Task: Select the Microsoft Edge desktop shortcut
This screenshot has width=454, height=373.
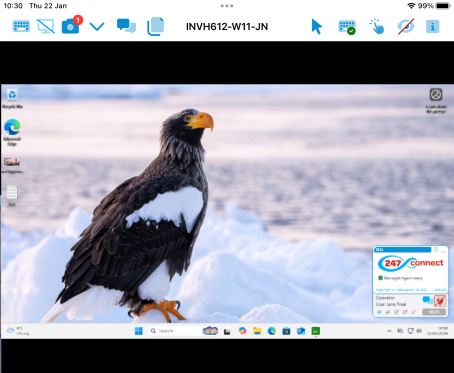Action: tap(12, 132)
